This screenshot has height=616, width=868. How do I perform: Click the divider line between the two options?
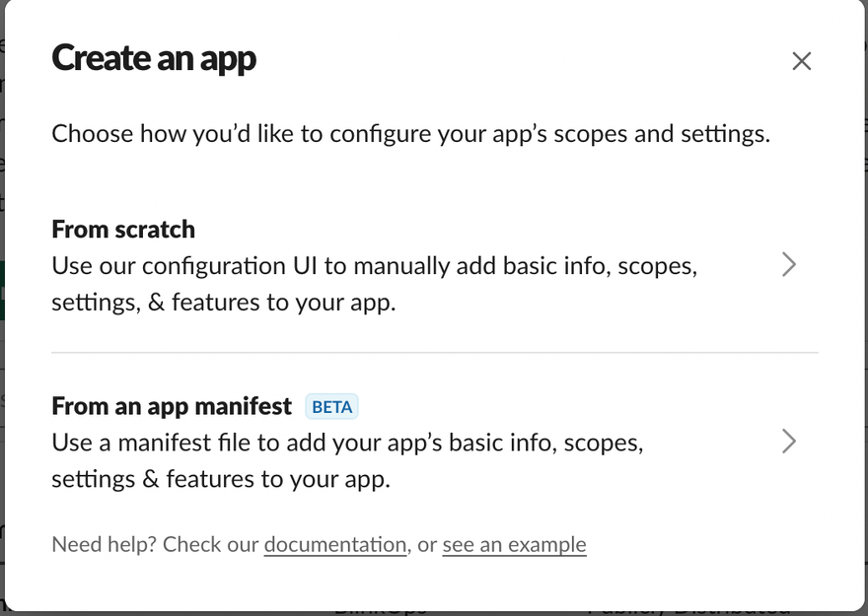(434, 352)
